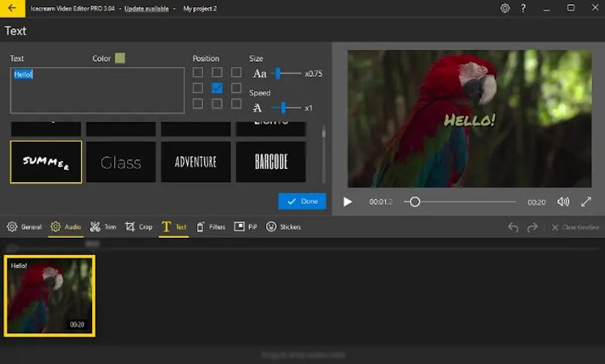The image size is (605, 364).
Task: Click the Speed letter A icon
Action: (257, 108)
